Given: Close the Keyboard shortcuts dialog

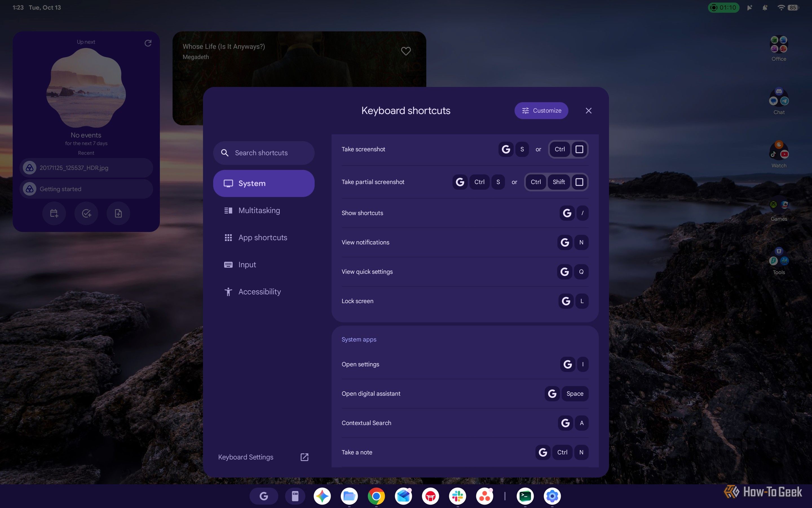Looking at the screenshot, I should click(588, 111).
